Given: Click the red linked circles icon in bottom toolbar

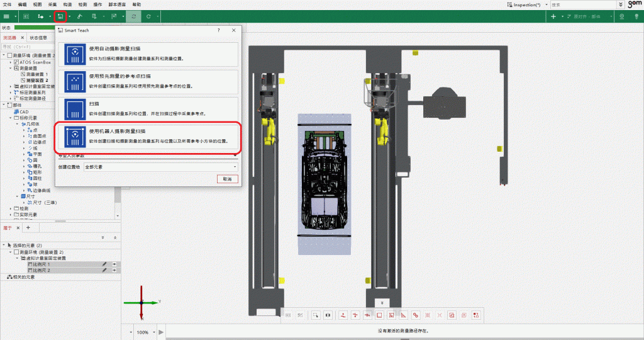Looking at the screenshot, I should 415,315.
